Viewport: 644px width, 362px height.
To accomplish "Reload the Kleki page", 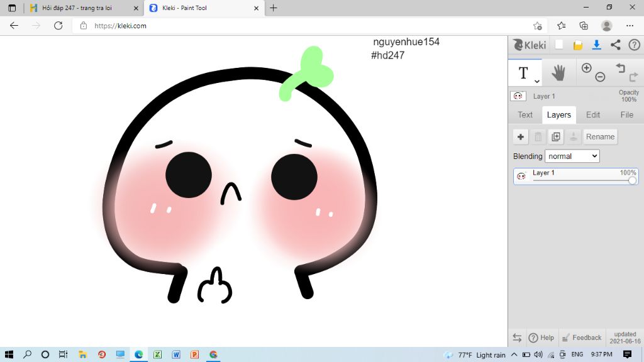I will tap(58, 26).
